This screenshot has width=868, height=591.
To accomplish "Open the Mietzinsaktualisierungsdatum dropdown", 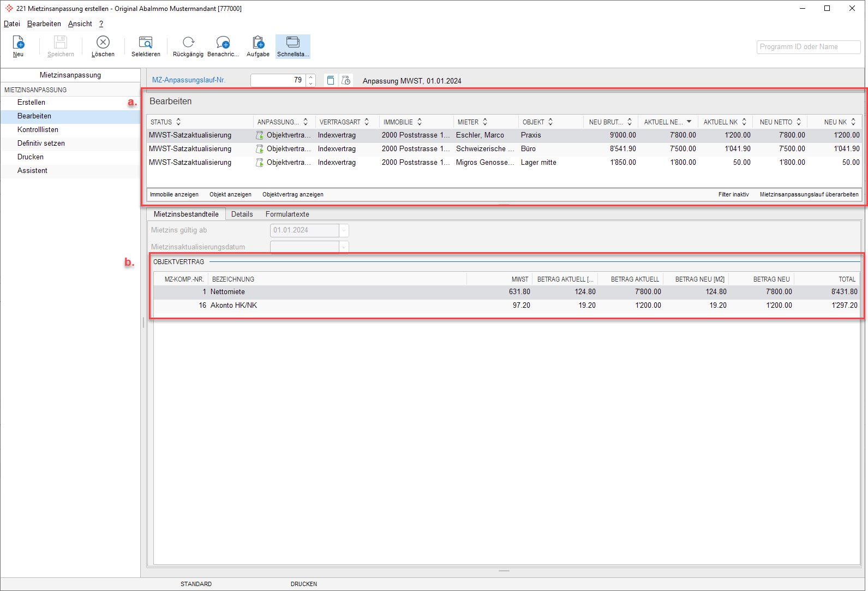I will (344, 247).
